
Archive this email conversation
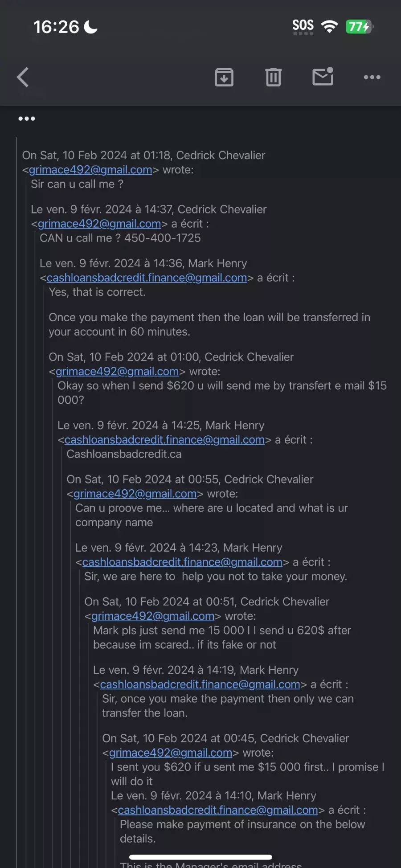pos(224,77)
